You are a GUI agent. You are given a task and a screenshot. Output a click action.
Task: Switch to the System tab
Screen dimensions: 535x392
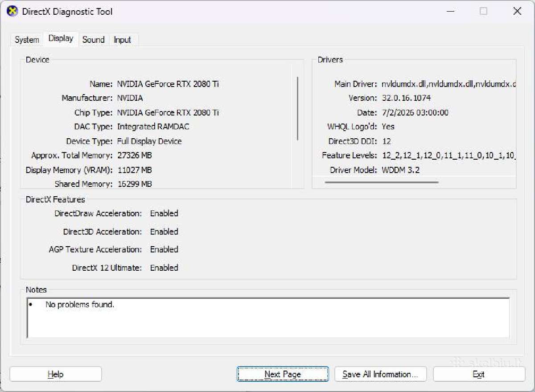tap(27, 40)
